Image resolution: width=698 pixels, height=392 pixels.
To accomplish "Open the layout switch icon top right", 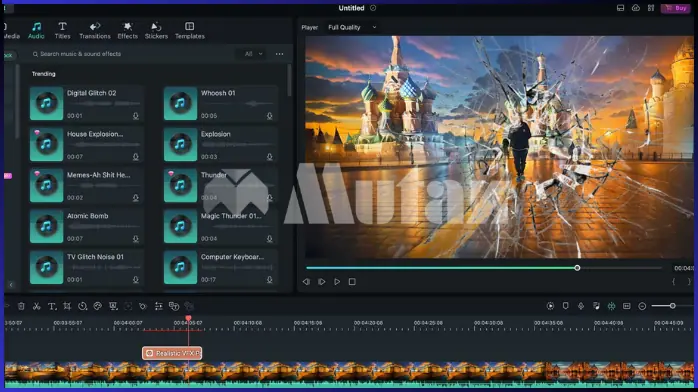I will pos(621,8).
